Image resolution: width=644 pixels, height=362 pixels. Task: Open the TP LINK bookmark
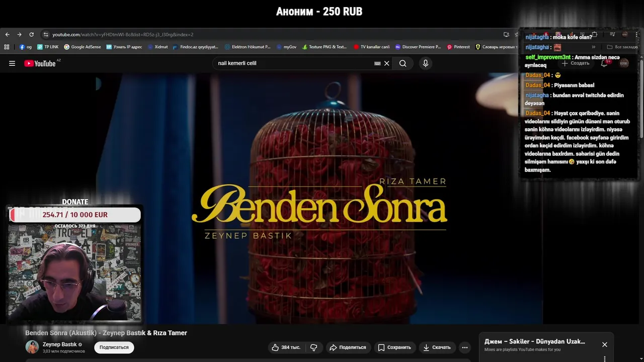pyautogui.click(x=48, y=47)
